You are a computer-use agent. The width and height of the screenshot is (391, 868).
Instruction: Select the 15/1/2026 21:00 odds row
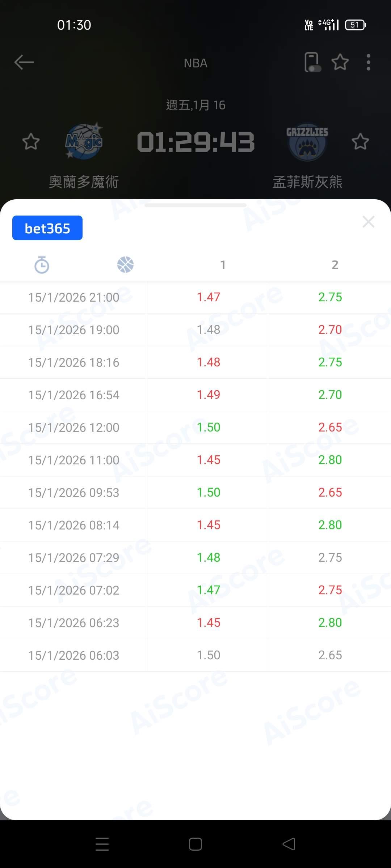pyautogui.click(x=74, y=297)
